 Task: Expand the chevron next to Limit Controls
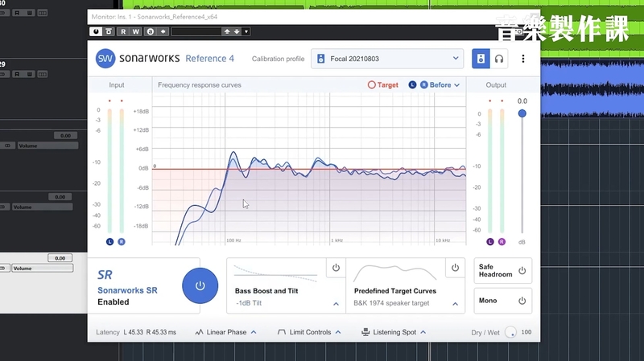(338, 332)
